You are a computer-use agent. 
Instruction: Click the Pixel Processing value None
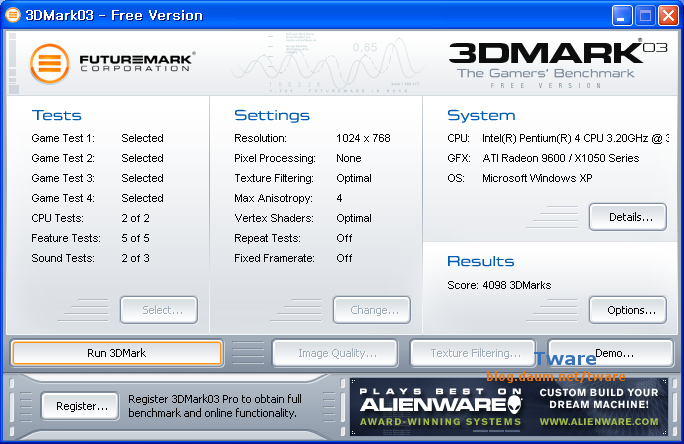point(349,158)
